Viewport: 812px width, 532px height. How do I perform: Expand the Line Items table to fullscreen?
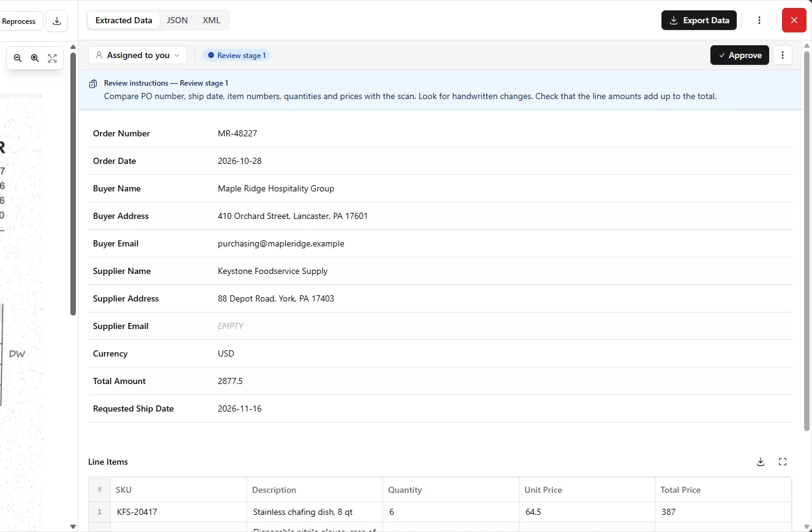783,462
